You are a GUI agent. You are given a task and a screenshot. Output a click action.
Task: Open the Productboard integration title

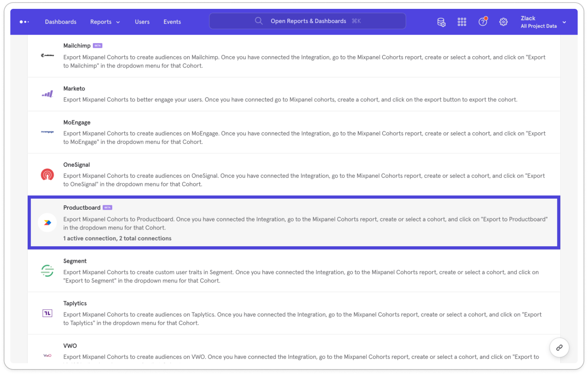[x=82, y=207]
